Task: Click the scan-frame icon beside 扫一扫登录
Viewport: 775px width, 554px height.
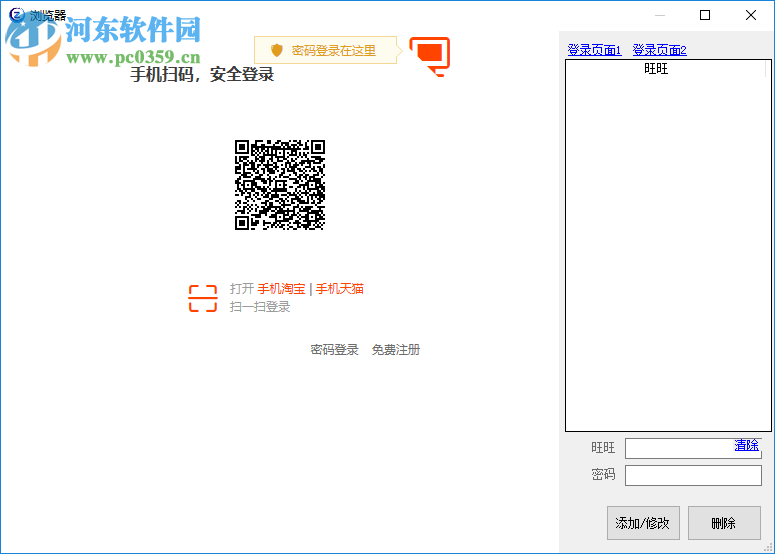Action: pos(203,298)
